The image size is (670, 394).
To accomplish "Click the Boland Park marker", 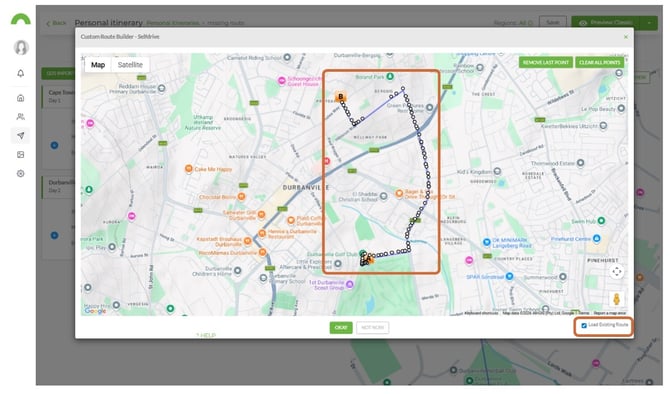I will point(390,76).
